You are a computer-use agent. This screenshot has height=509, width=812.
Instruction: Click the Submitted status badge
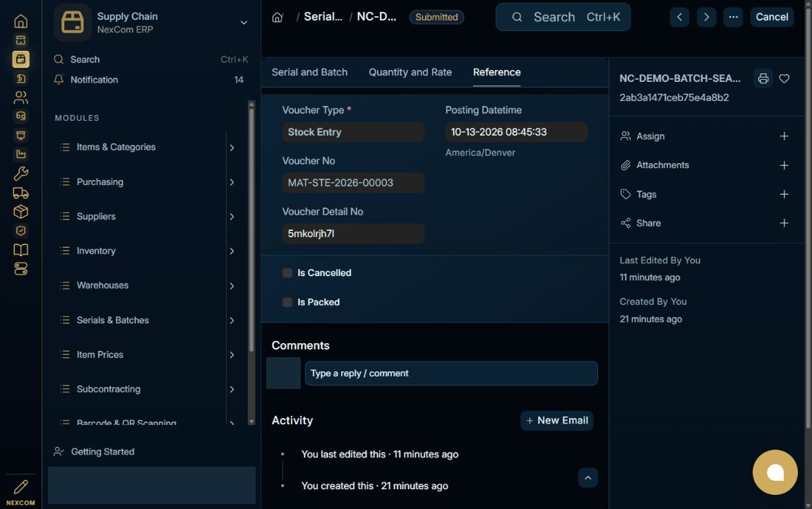[x=436, y=17]
